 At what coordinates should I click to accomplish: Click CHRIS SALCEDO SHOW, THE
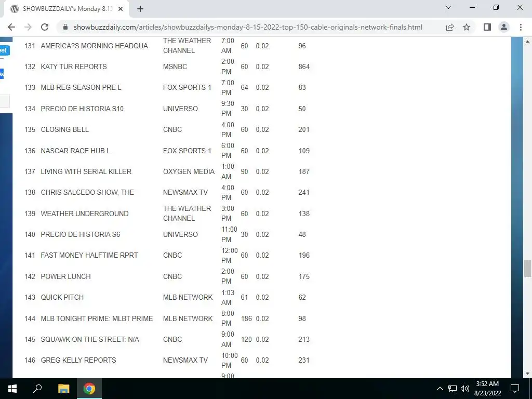(x=87, y=192)
